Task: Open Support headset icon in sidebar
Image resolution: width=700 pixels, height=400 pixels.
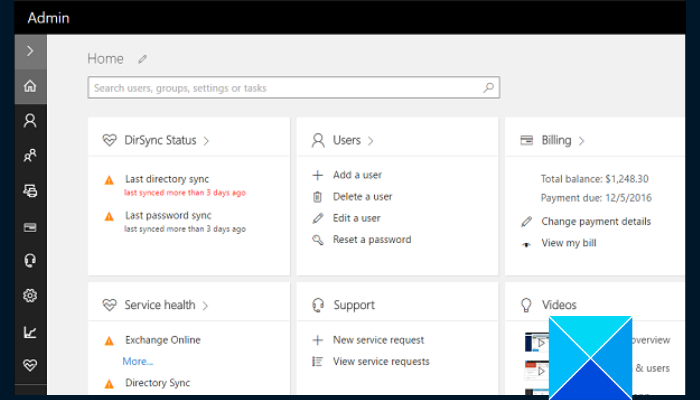Action: 30,260
